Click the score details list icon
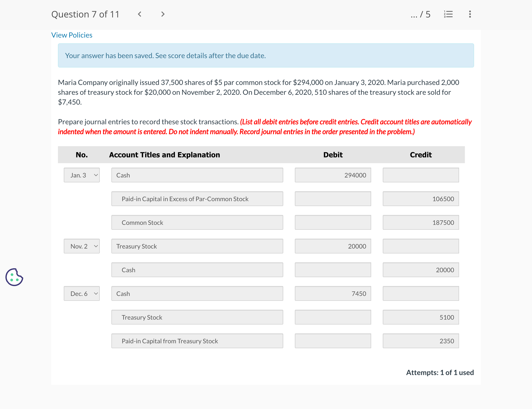 point(449,14)
